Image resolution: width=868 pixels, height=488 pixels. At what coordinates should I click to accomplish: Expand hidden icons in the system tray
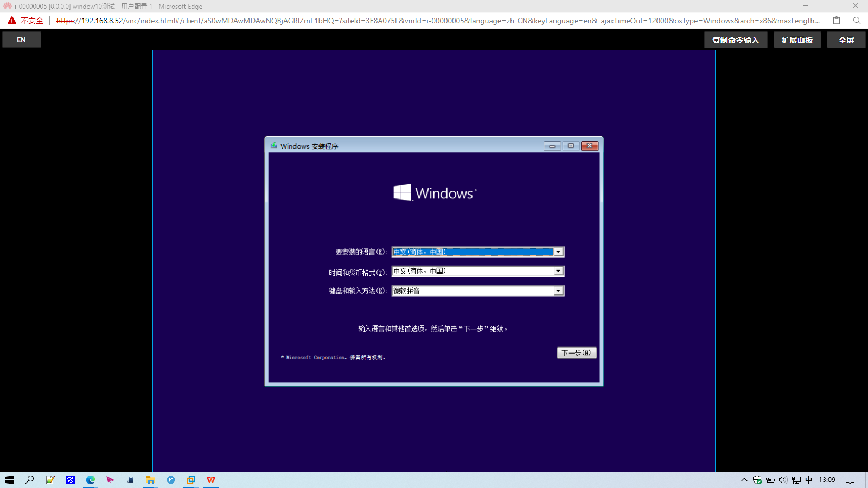coord(744,480)
